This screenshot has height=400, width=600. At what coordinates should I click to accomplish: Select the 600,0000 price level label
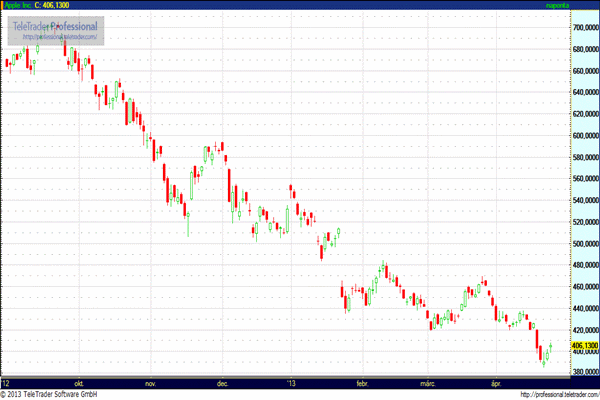click(x=584, y=136)
